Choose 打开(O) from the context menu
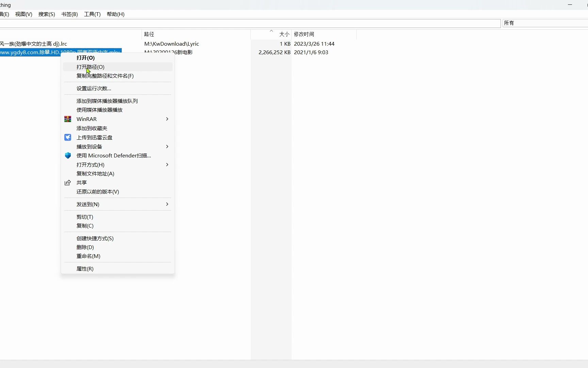The image size is (588, 368). pos(118,58)
